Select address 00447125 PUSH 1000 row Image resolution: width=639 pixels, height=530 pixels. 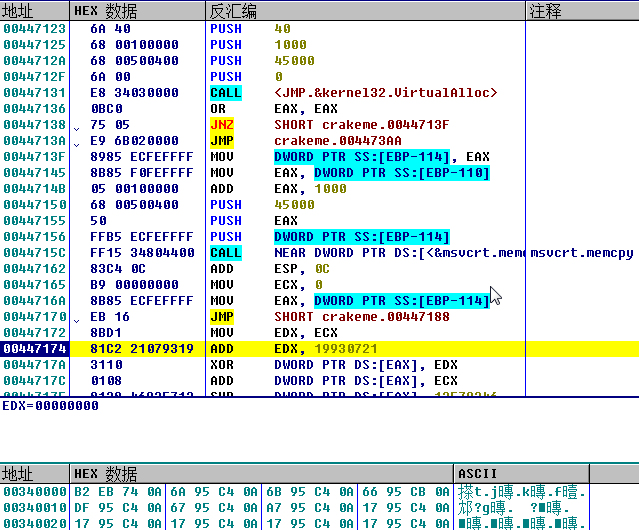(320, 44)
